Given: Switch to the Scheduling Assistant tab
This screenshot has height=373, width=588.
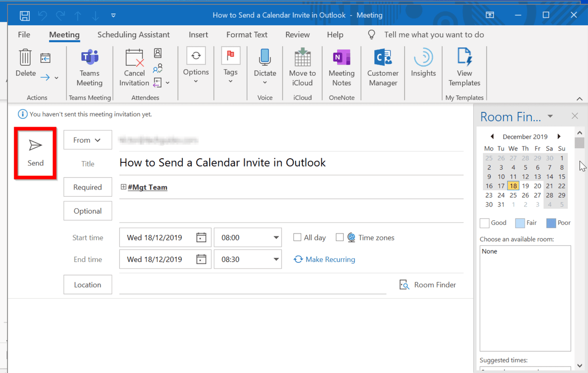Looking at the screenshot, I should 133,34.
